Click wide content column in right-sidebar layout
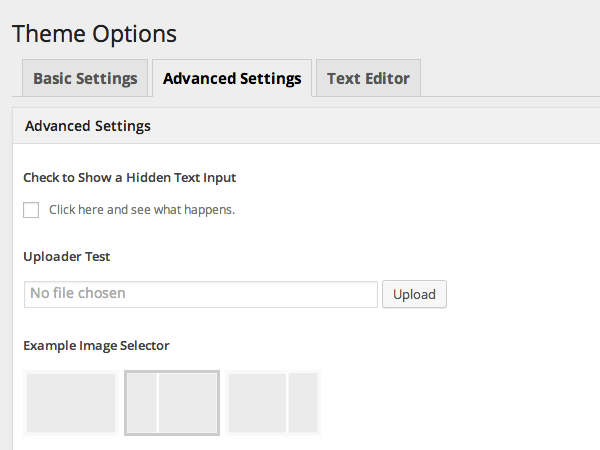The width and height of the screenshot is (600, 450). [x=257, y=403]
